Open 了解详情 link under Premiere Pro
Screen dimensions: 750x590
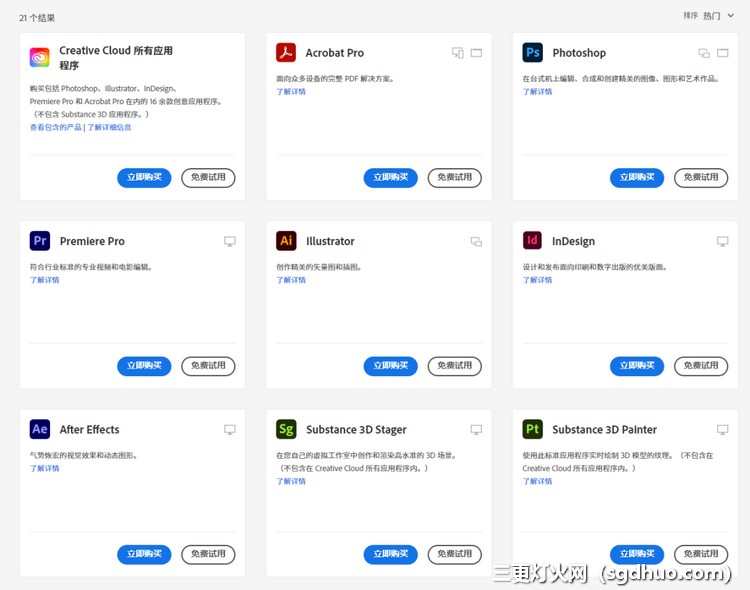pos(44,280)
